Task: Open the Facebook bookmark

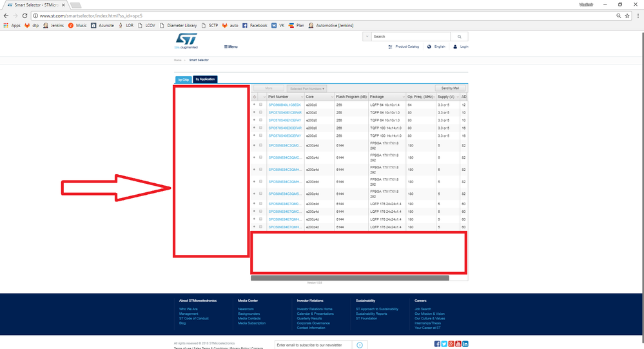Action: (x=255, y=26)
